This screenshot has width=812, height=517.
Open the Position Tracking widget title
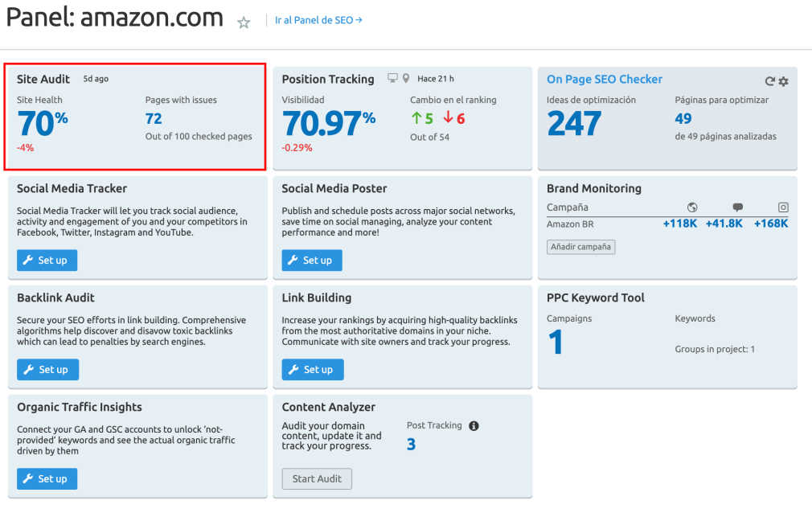328,80
